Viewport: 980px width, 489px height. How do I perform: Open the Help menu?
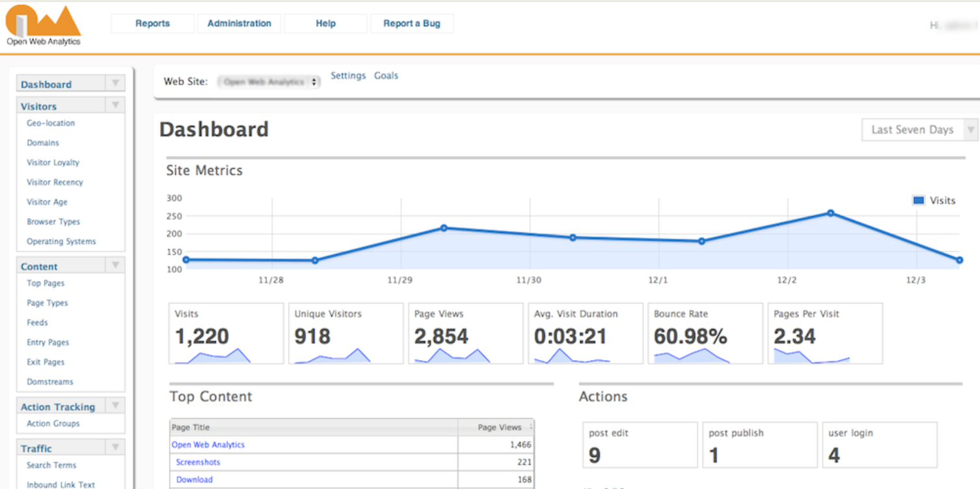pyautogui.click(x=326, y=23)
